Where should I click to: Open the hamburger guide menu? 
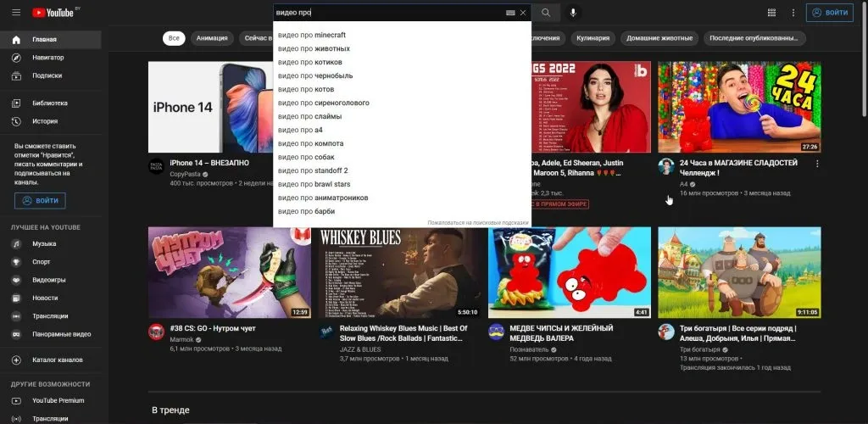(16, 12)
